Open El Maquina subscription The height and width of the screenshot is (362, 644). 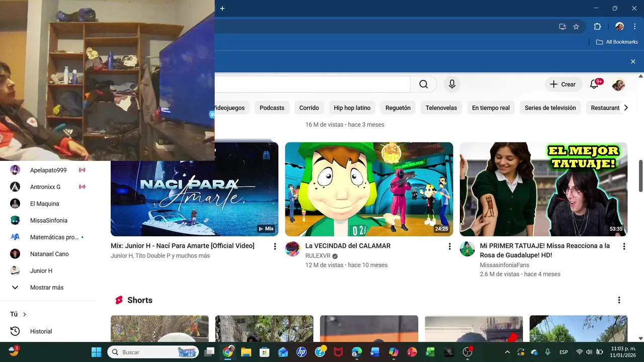[x=48, y=204]
